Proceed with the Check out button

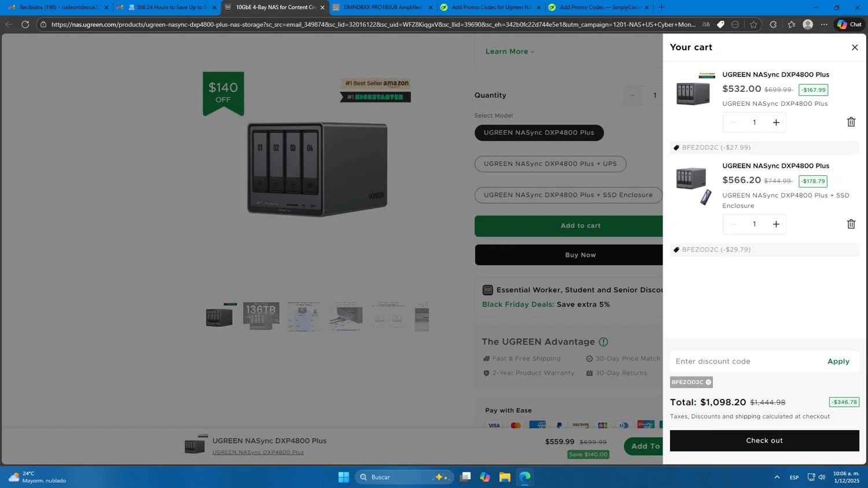point(764,441)
